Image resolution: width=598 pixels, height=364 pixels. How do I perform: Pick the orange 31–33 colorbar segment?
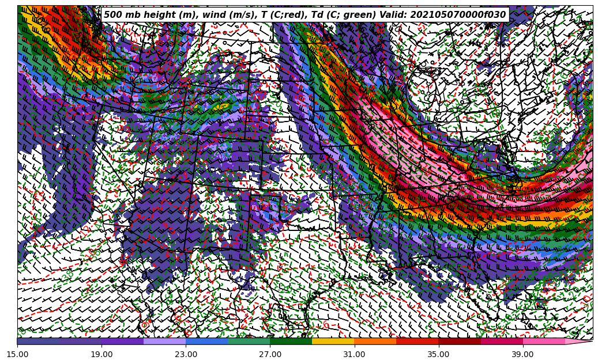pyautogui.click(x=375, y=341)
